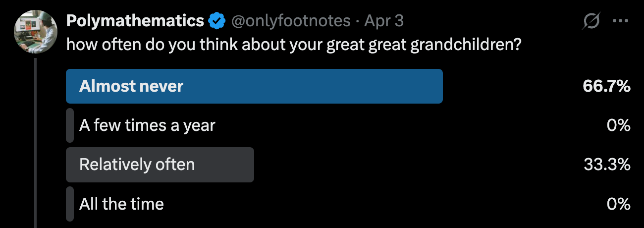Click the 66.7% poll result
The image size is (644, 228).
click(x=606, y=86)
